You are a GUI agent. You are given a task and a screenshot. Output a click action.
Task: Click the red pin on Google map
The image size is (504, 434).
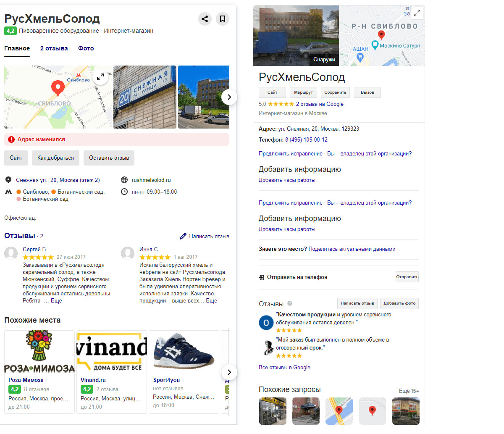pyautogui.click(x=381, y=35)
